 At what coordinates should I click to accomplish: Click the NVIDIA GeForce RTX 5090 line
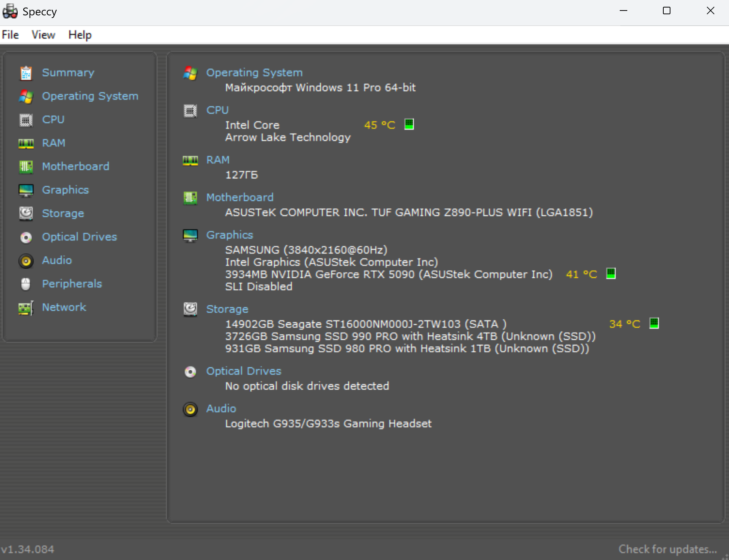pyautogui.click(x=389, y=275)
